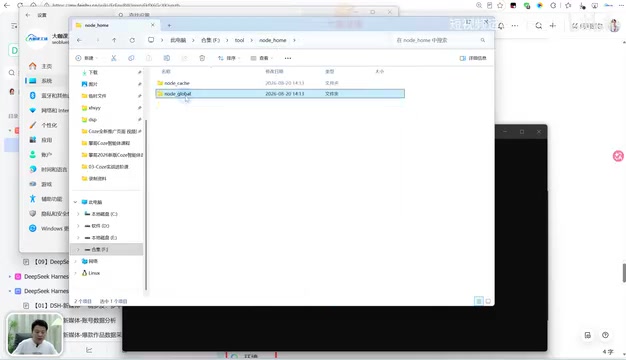Open the user avatar in Feishu header
The width and height of the screenshot is (626, 360).
click(x=614, y=26)
